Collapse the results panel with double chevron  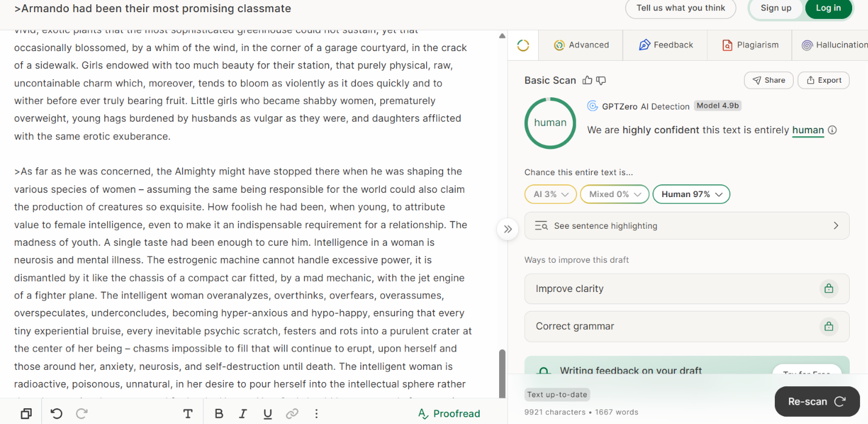pyautogui.click(x=508, y=229)
